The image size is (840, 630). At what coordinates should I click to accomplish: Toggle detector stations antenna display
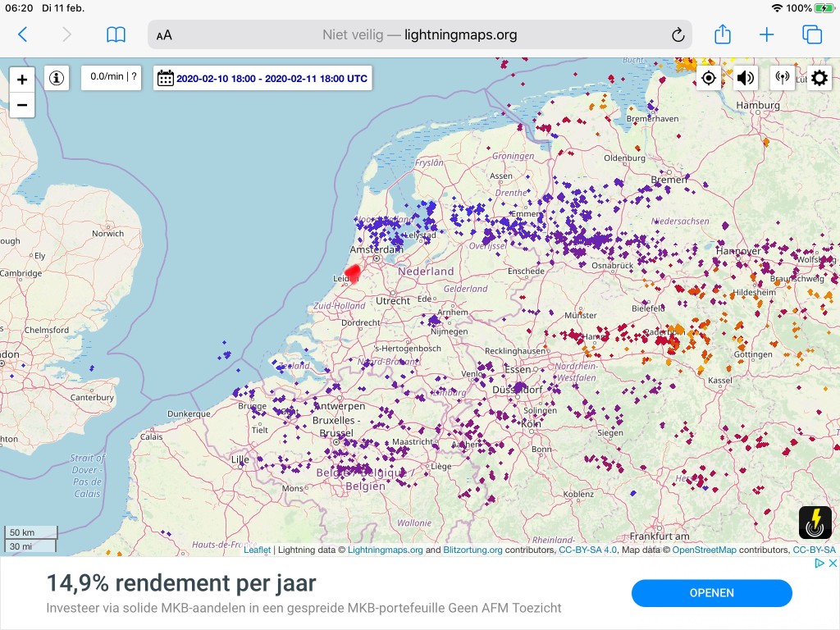click(x=782, y=78)
